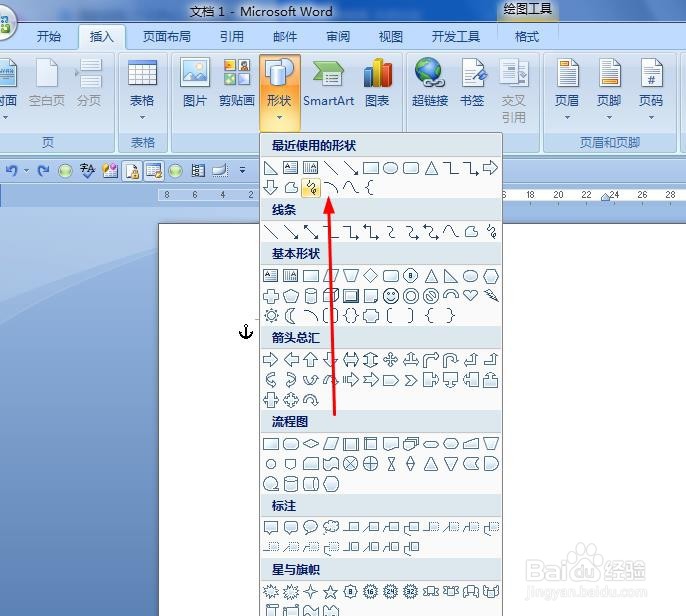This screenshot has height=616, width=686.
Task: Select the smiley face shape
Action: (391, 296)
